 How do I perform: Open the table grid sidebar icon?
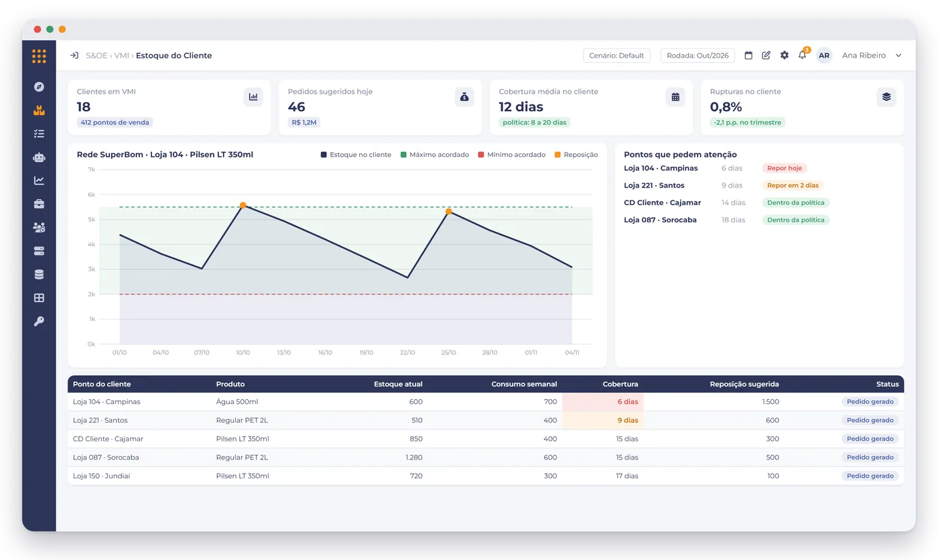point(39,297)
